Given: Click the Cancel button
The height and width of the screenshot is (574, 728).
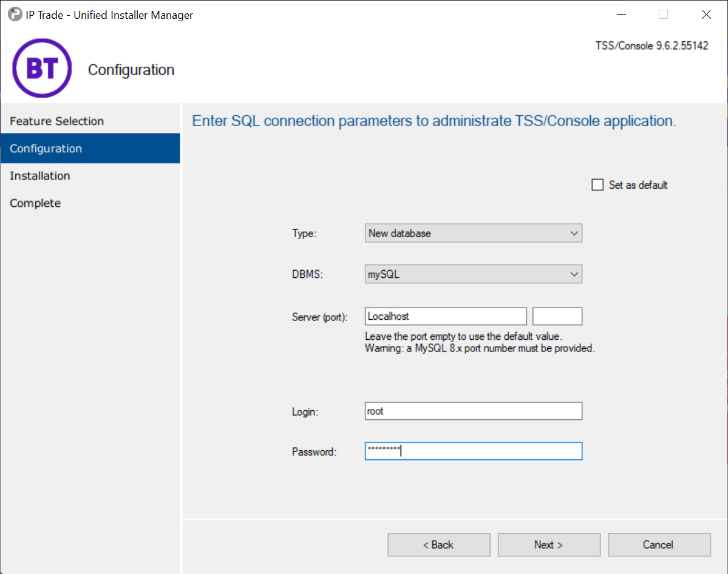Looking at the screenshot, I should pyautogui.click(x=659, y=545).
